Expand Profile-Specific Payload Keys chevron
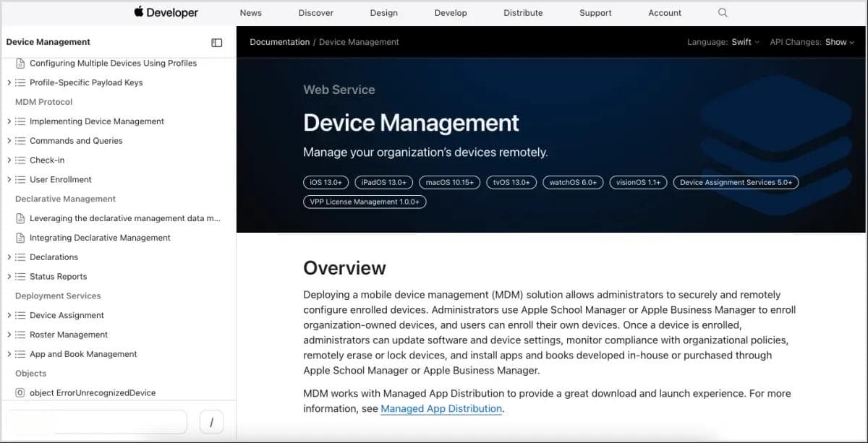 point(9,82)
